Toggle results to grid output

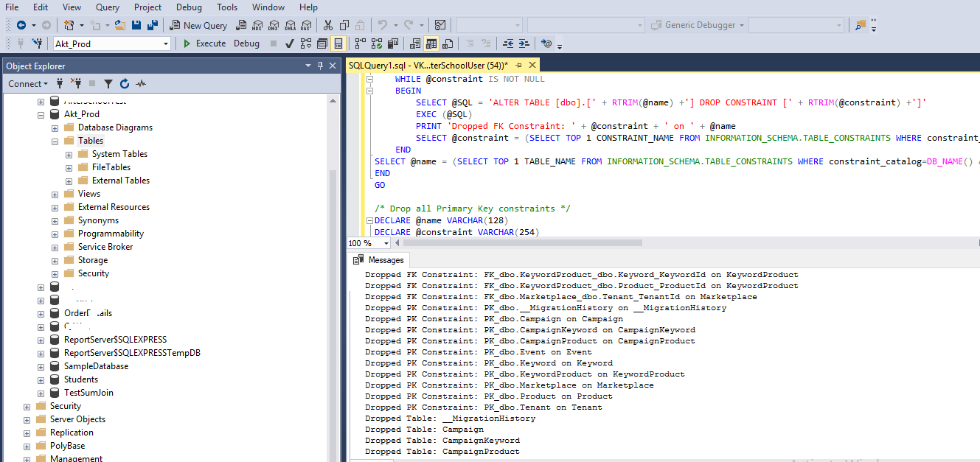[x=431, y=43]
